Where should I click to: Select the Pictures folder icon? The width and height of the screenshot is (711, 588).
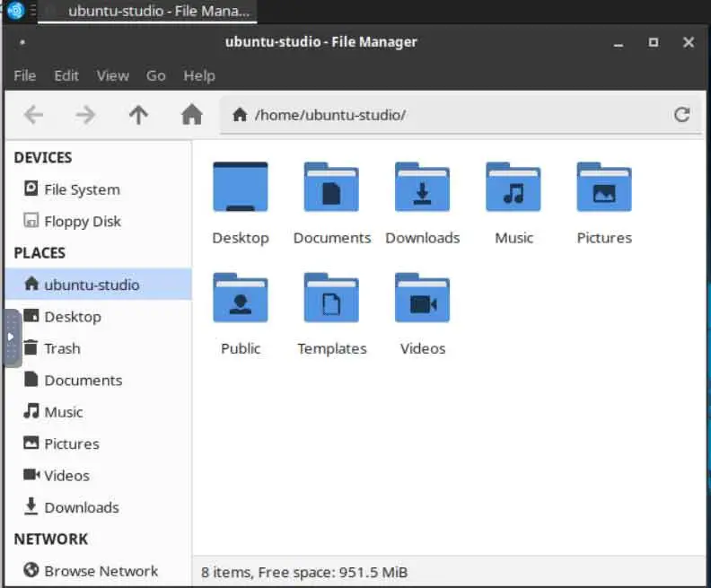tap(604, 187)
